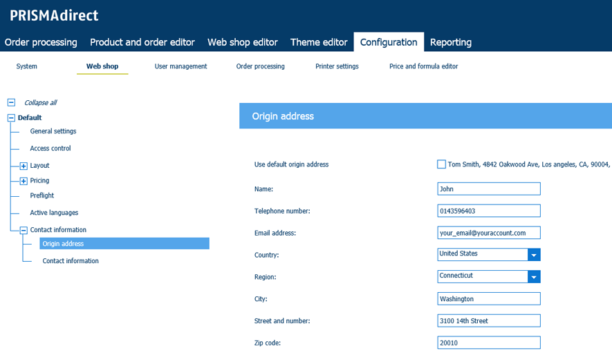Viewport: 612px width, 364px height.
Task: Select the Origin address tree item
Action: (x=124, y=244)
